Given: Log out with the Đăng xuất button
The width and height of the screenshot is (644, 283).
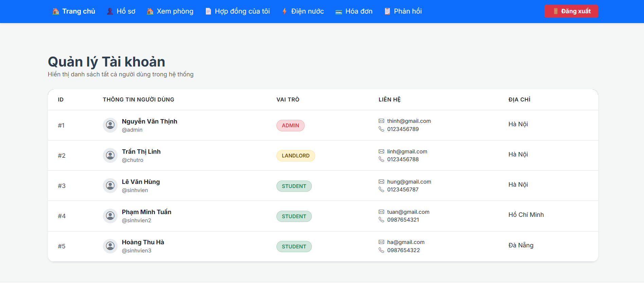Looking at the screenshot, I should [571, 11].
